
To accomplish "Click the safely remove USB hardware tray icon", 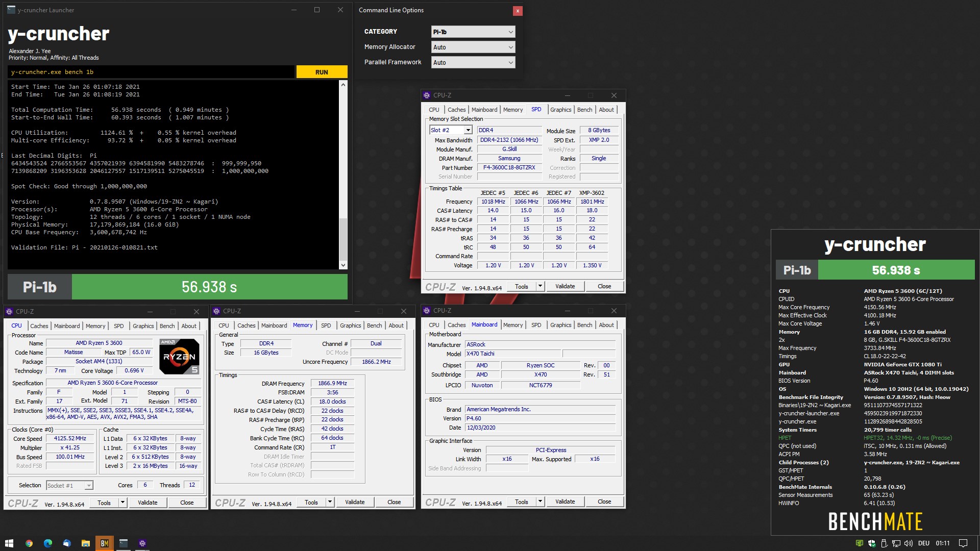I will pos(884,543).
